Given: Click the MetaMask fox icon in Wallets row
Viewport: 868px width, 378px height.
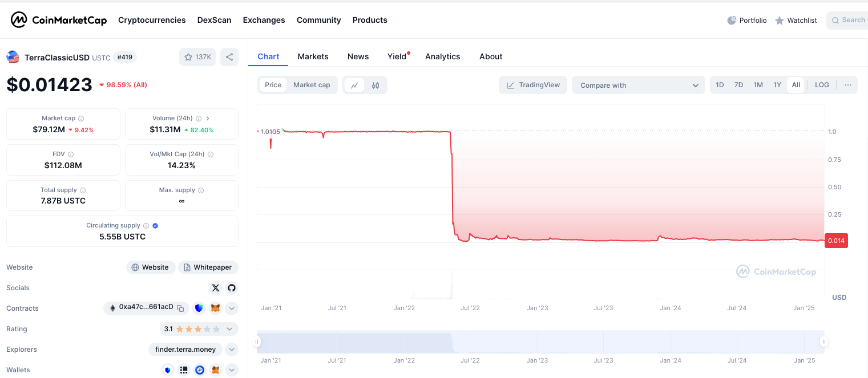Looking at the screenshot, I should pyautogui.click(x=216, y=370).
